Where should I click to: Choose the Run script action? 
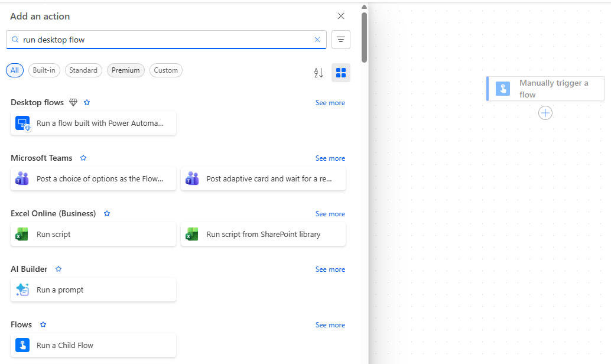tap(93, 234)
